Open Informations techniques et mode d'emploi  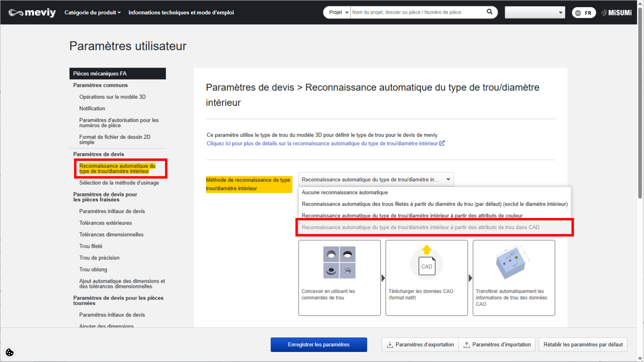click(x=181, y=12)
